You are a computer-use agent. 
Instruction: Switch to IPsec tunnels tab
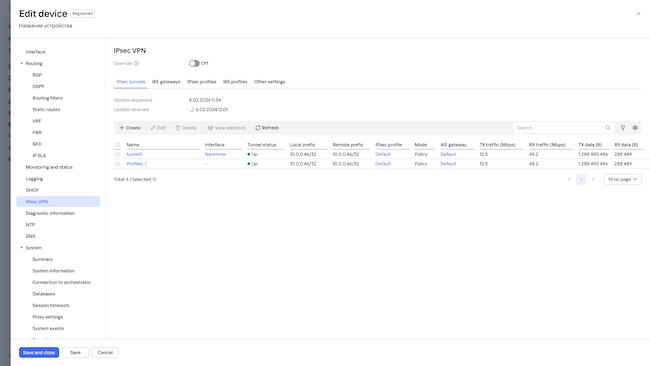tap(131, 82)
